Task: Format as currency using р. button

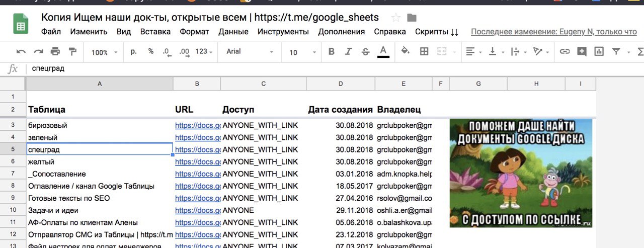Action: 134,51
